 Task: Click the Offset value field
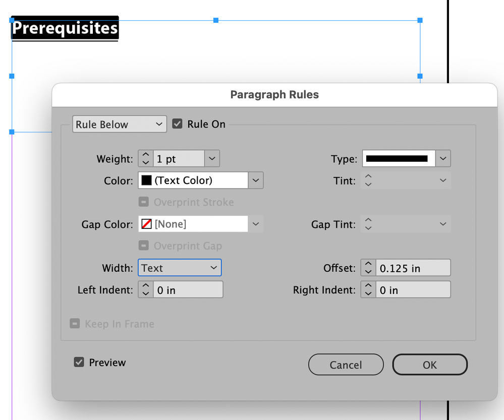click(x=413, y=268)
